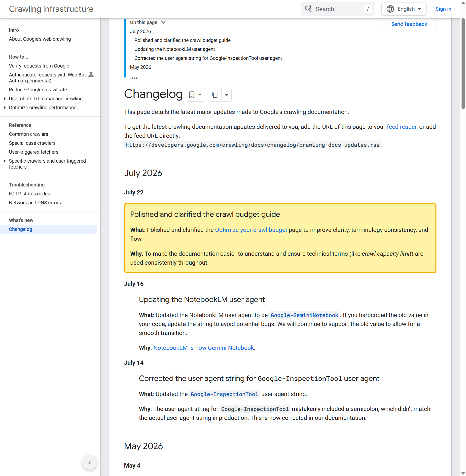Open Special case crawlers page

point(32,143)
